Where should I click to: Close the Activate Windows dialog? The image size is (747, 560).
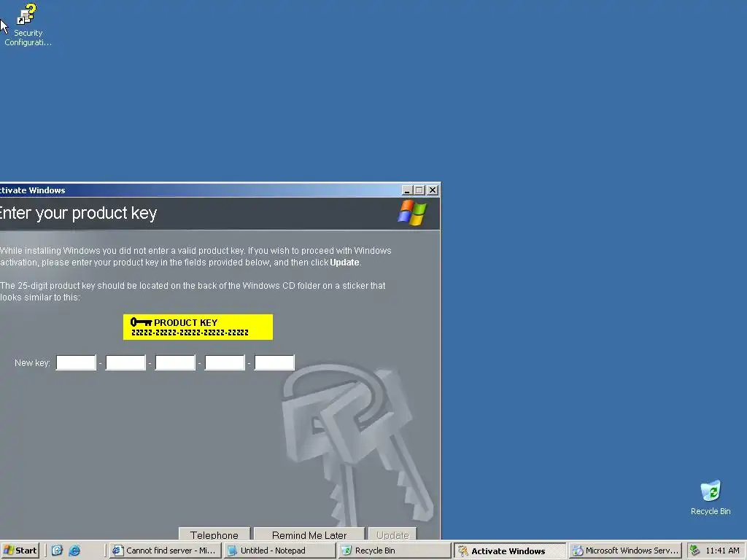tap(433, 190)
